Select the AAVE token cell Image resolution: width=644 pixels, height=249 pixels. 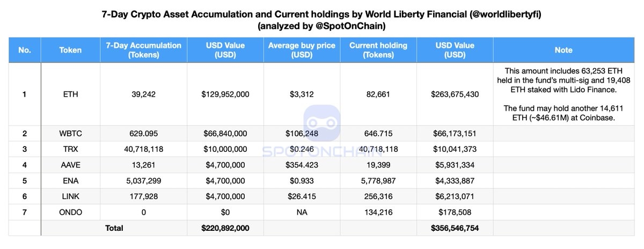coord(70,165)
